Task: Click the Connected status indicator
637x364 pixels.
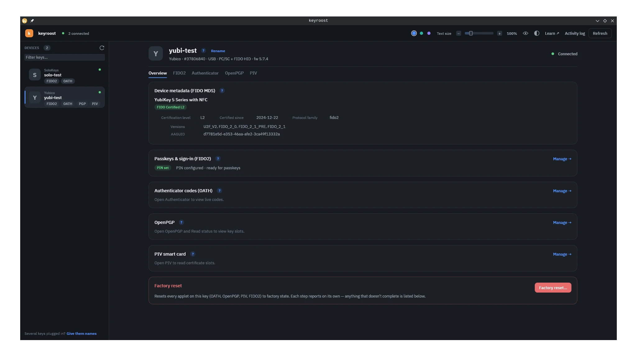Action: coord(564,54)
